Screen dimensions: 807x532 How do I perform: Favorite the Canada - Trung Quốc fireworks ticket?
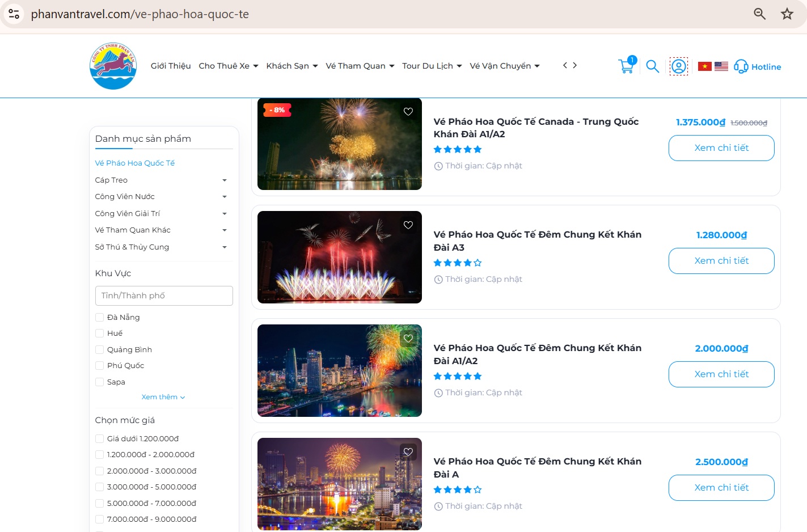[x=408, y=112]
